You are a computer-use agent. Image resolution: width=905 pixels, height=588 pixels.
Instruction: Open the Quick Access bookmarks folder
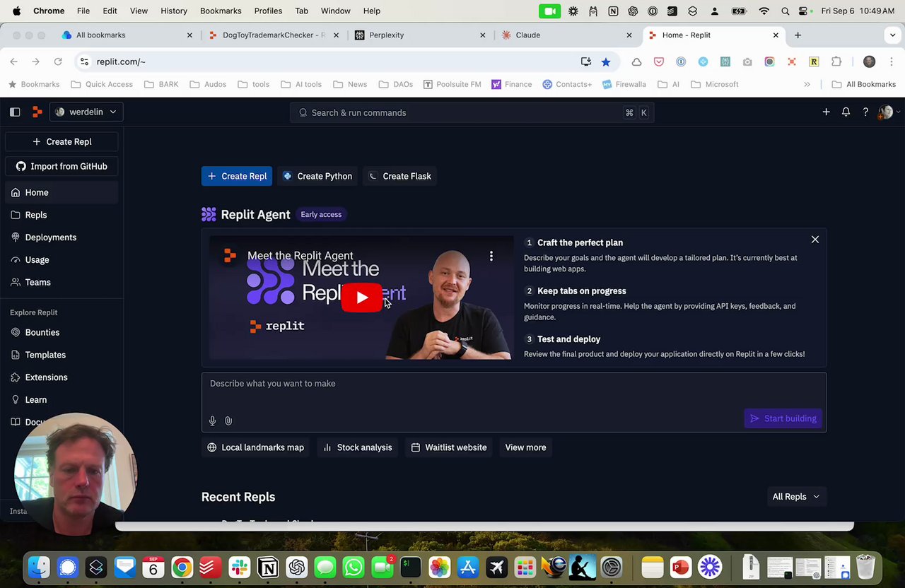(102, 84)
